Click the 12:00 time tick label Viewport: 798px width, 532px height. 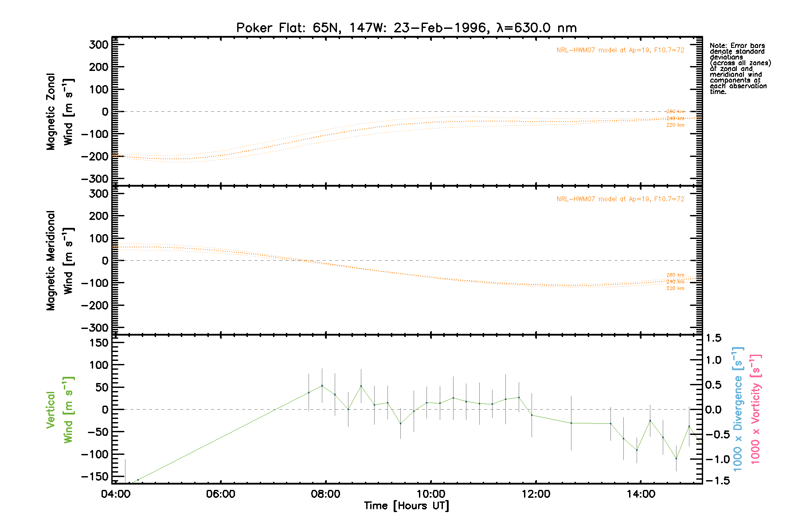coord(536,494)
